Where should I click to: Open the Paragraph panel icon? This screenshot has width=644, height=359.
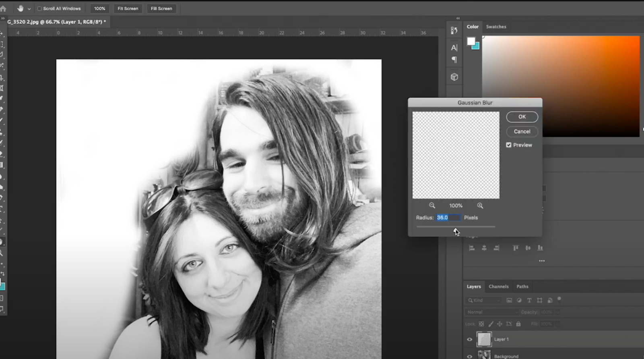click(454, 60)
